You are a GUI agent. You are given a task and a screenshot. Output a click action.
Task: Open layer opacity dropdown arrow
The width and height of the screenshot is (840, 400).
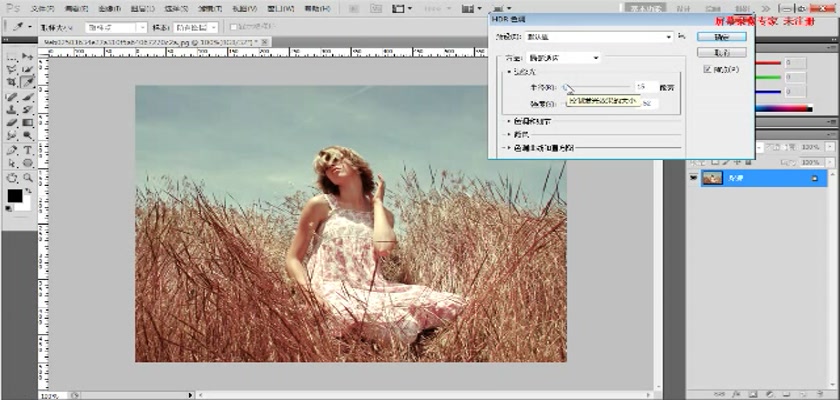(830, 147)
